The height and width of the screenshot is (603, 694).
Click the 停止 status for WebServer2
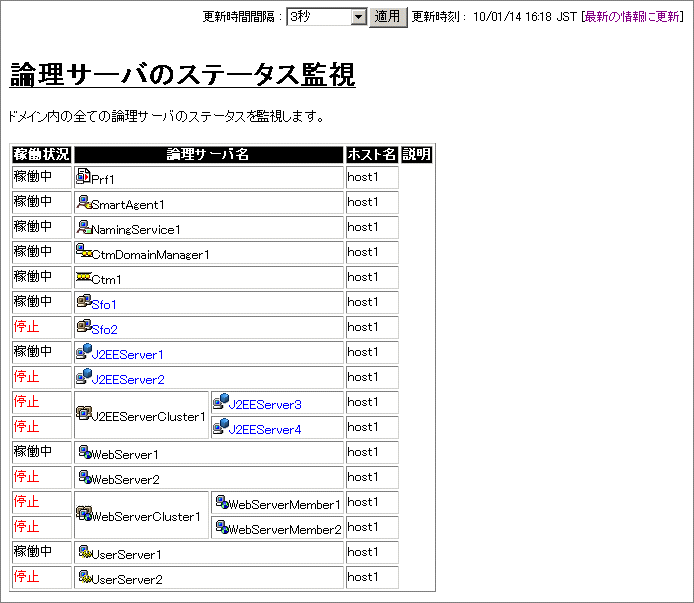click(x=27, y=477)
